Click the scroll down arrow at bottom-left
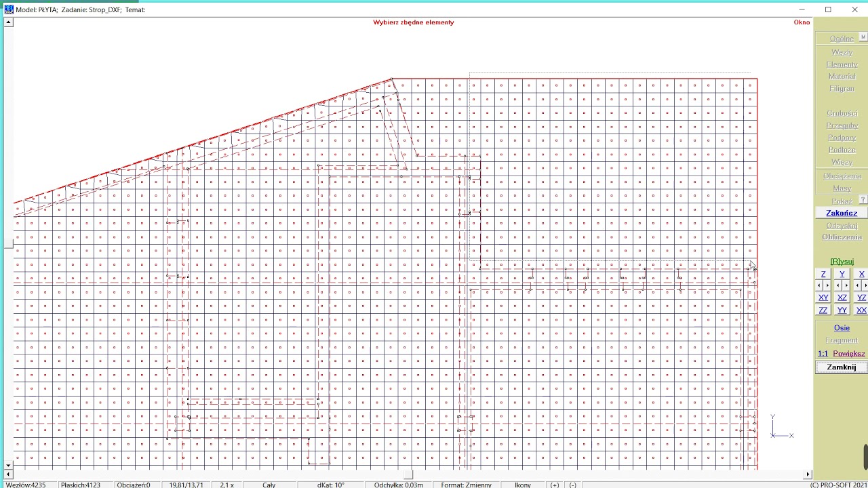 pos(8,466)
